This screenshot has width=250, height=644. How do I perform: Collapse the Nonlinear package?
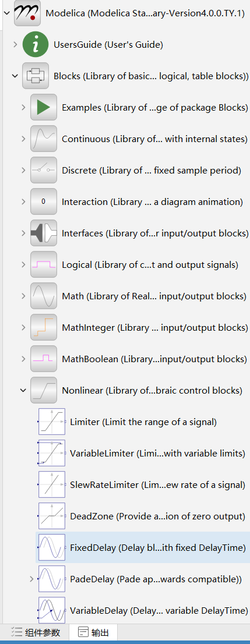point(23,390)
